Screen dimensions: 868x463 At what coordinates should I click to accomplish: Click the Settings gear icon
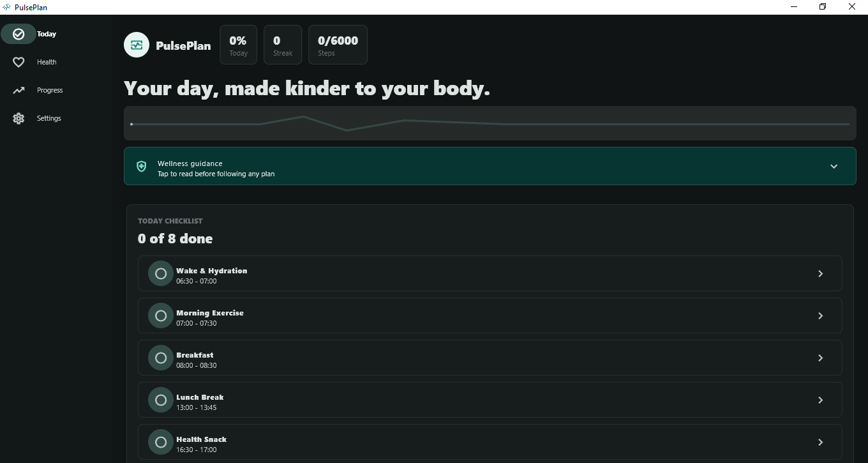click(19, 118)
